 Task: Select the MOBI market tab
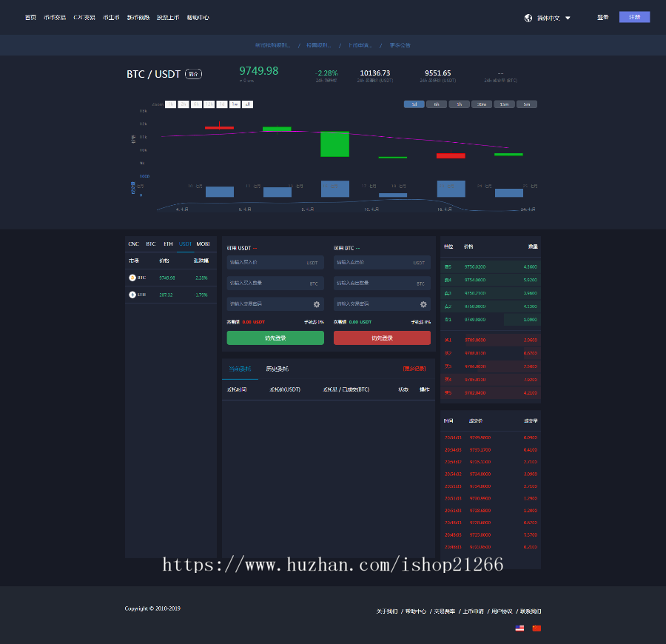pyautogui.click(x=203, y=244)
